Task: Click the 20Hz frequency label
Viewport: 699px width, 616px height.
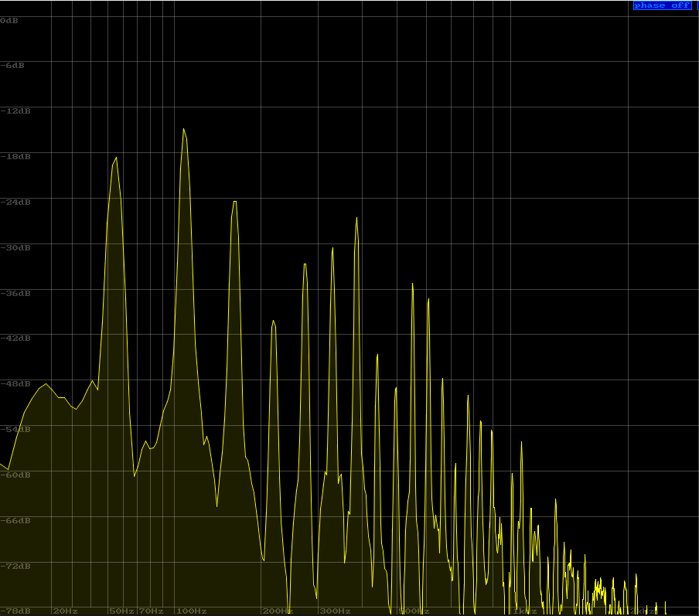Action: [x=66, y=611]
